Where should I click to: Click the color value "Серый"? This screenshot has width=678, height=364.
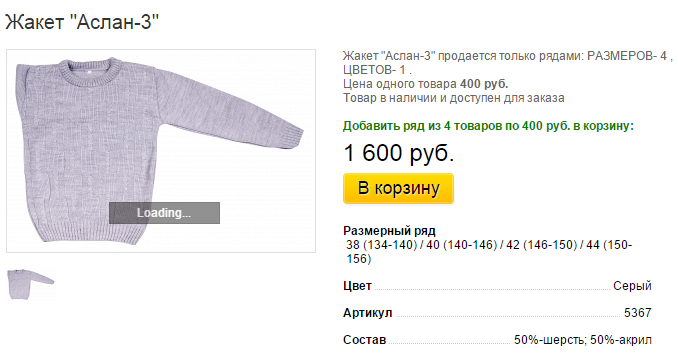click(x=632, y=286)
